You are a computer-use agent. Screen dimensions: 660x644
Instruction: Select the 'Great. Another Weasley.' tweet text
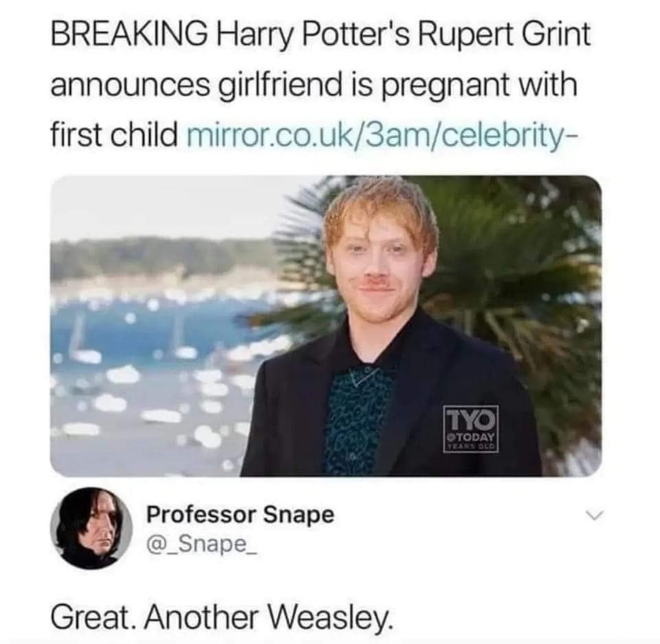click(x=222, y=617)
